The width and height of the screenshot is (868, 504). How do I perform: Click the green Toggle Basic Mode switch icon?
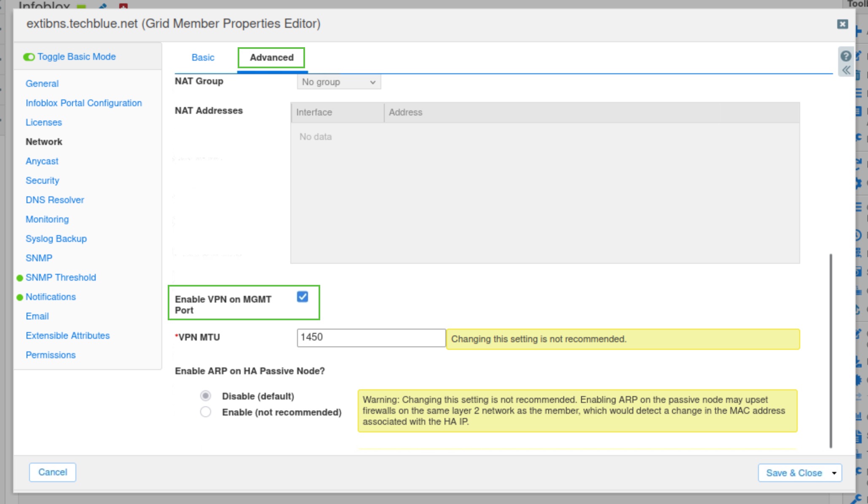point(29,57)
